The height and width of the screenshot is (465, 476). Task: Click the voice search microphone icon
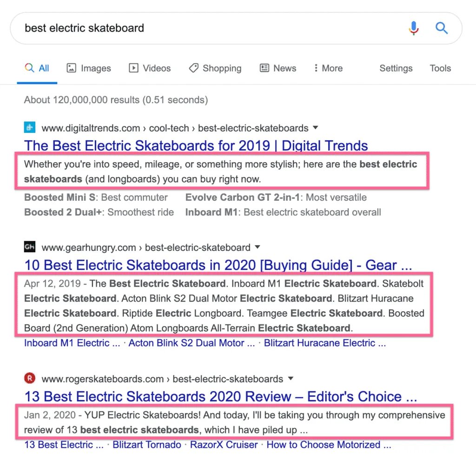(x=413, y=28)
